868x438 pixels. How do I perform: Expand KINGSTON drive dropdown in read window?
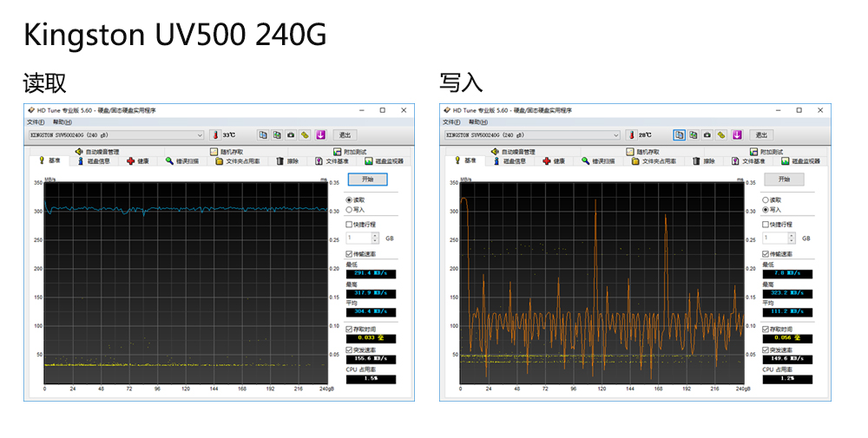pos(200,135)
